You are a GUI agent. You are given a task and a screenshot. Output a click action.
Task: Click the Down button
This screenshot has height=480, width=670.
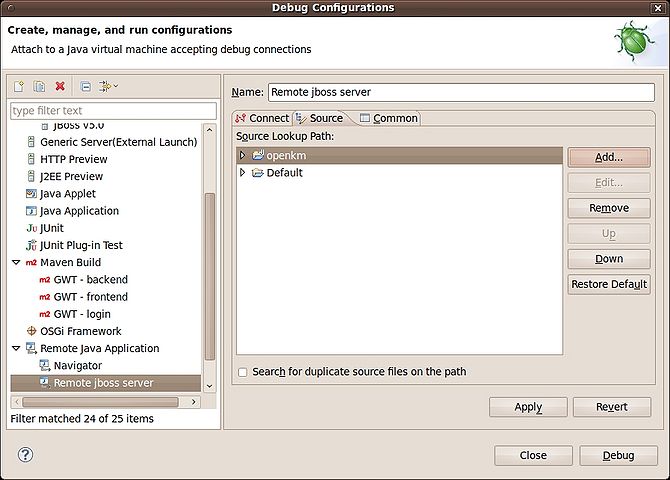[609, 259]
